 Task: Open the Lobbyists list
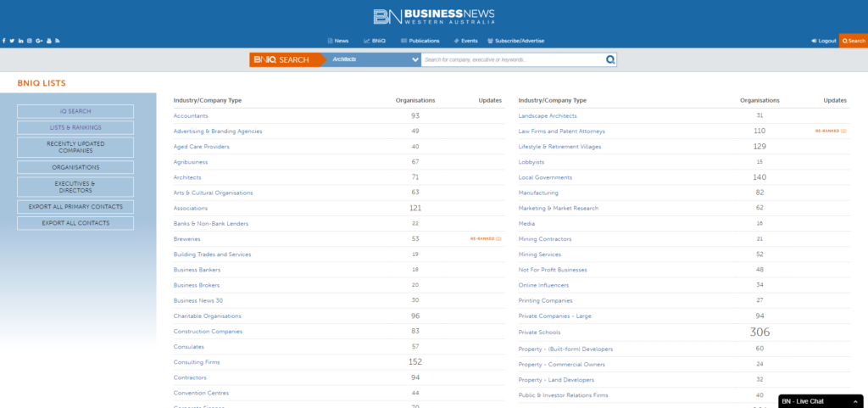[x=531, y=162]
